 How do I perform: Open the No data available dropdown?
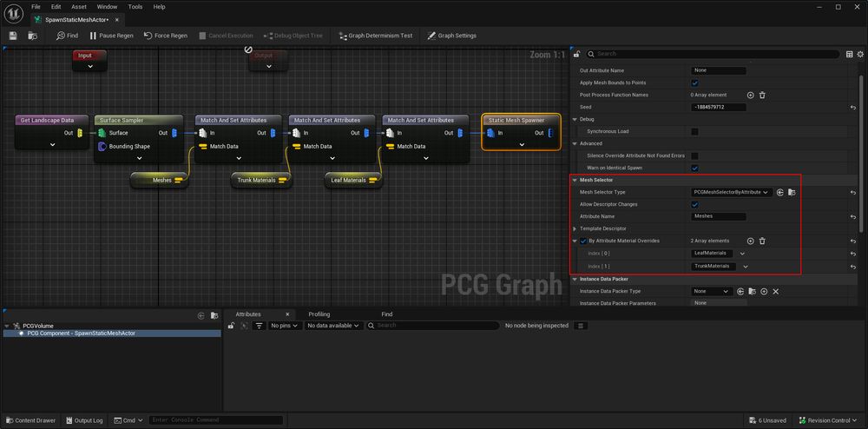pos(333,326)
